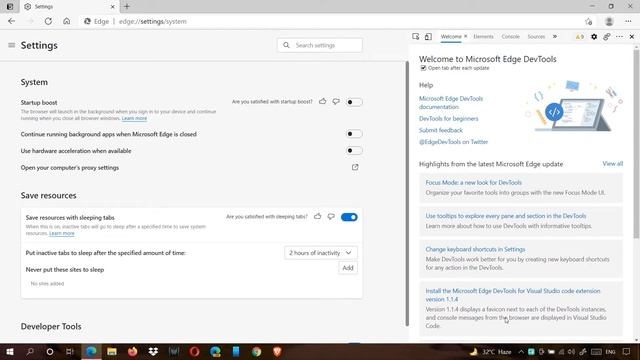Give thumbs up for sleeping tabs
The image size is (640, 360).
[x=318, y=216]
